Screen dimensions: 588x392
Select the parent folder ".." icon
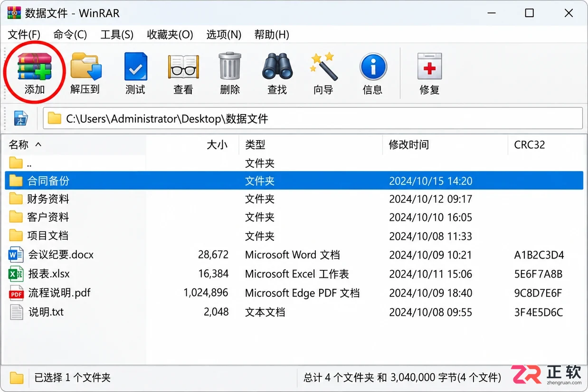click(x=16, y=163)
